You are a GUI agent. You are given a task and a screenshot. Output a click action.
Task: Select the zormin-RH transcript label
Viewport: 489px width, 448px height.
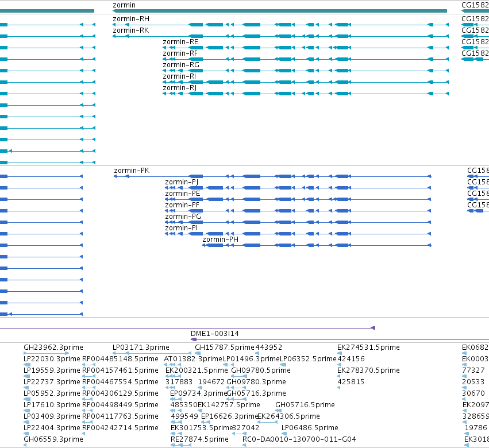click(131, 19)
